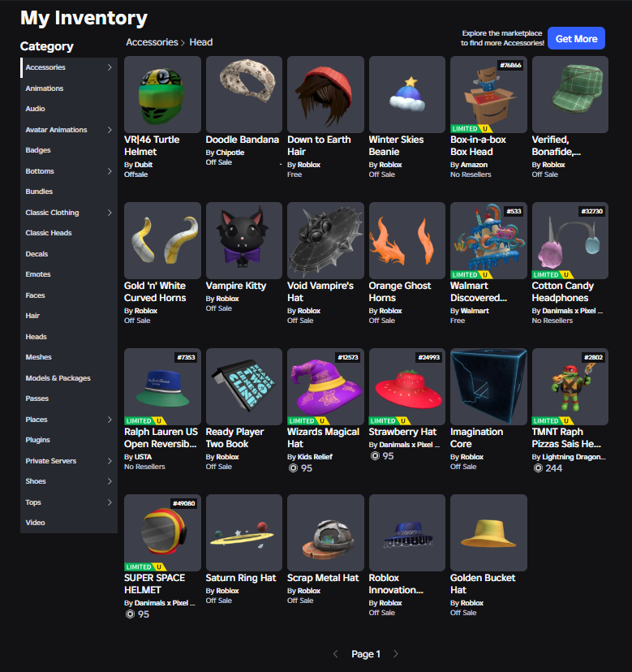Expand the Private Servers category chevron
Viewport: 632px width, 672px height.
(110, 461)
